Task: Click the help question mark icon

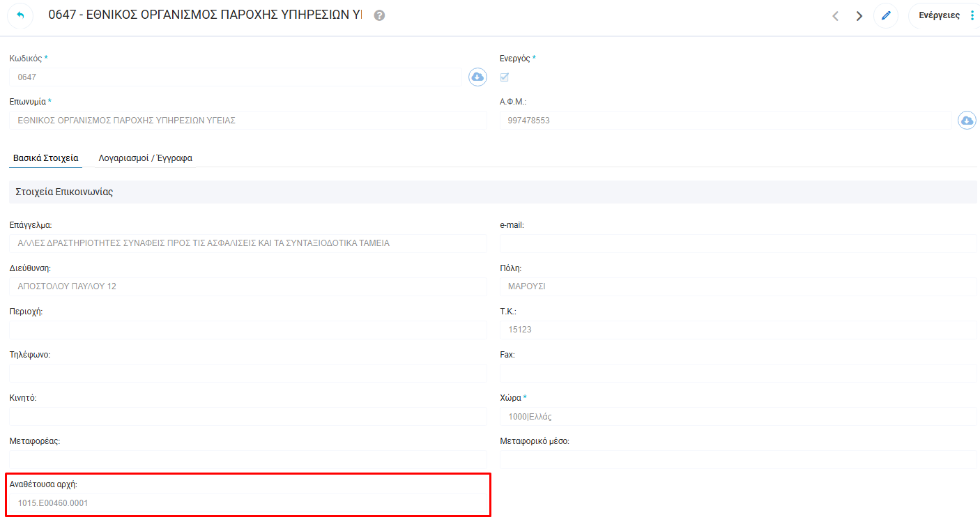Action: point(379,15)
